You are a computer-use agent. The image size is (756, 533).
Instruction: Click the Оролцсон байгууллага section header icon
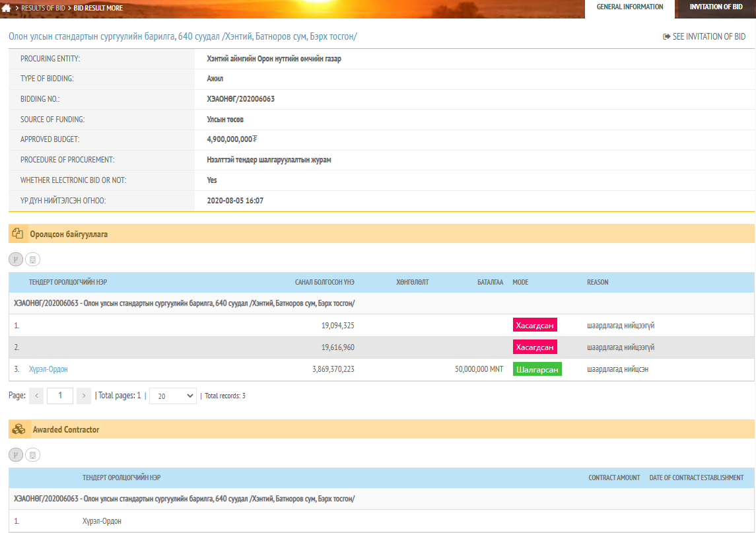pyautogui.click(x=18, y=234)
